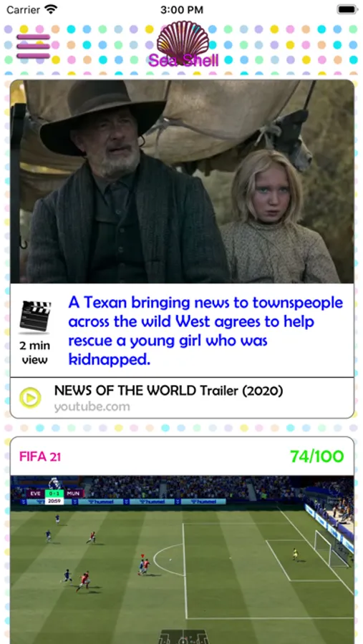Screen dimensions: 363x644
Task: Tap the Wi-Fi signal icon
Action: (x=51, y=9)
